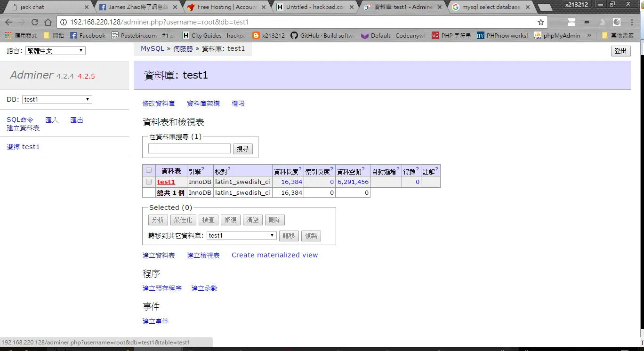The image size is (644, 351).
Task: Toggle the select-all checkbox in table header
Action: click(x=149, y=170)
